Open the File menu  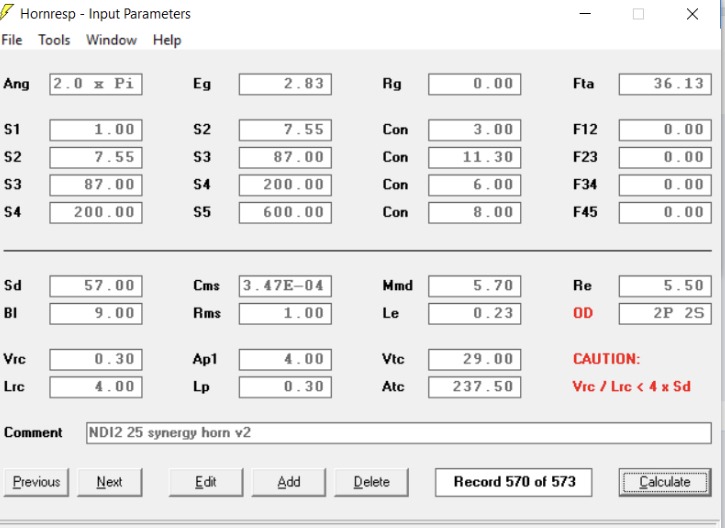pyautogui.click(x=12, y=40)
